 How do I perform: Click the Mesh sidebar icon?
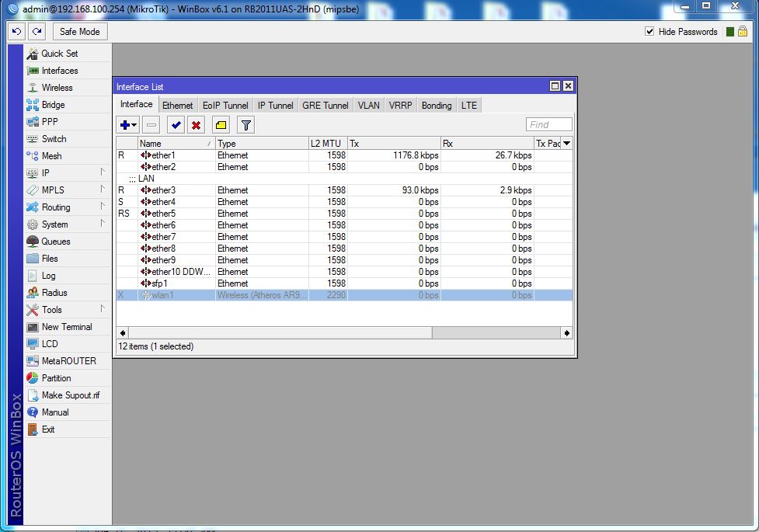coord(33,156)
